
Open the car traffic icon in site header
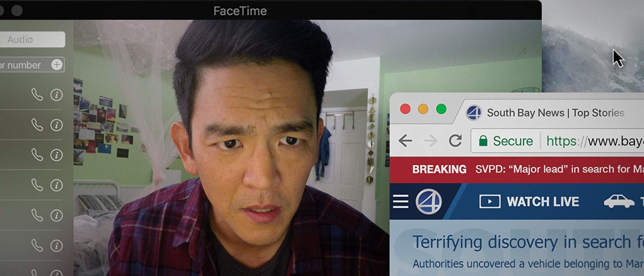[x=619, y=201]
